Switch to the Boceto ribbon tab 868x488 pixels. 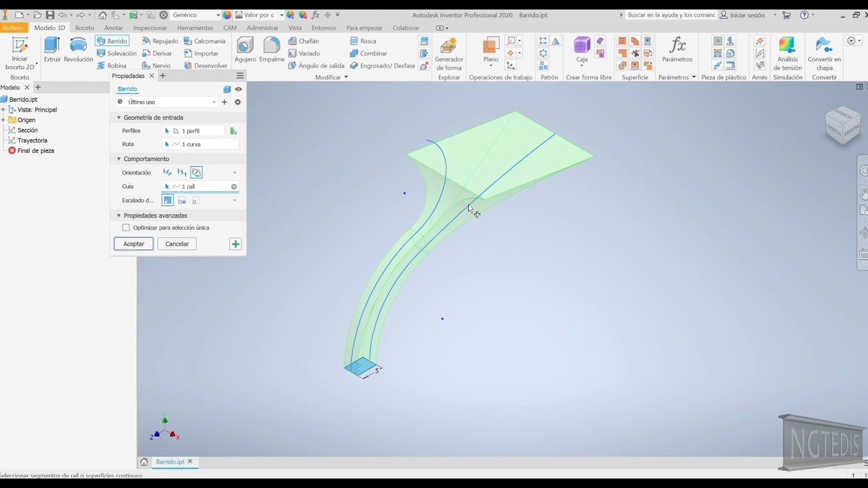(85, 28)
